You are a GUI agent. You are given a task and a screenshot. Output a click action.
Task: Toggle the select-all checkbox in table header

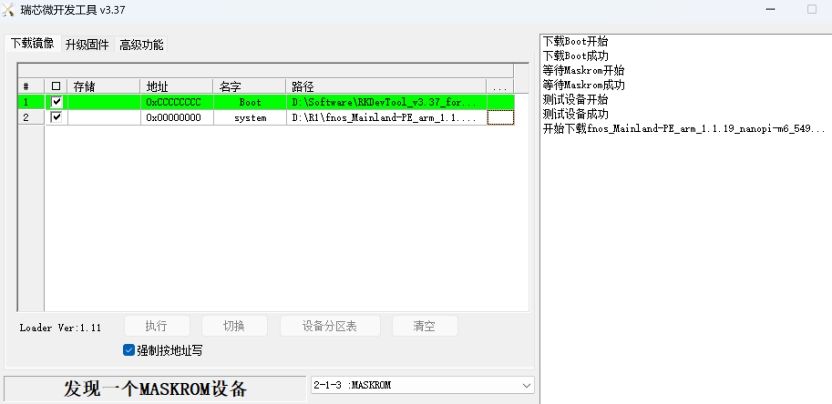coord(56,87)
